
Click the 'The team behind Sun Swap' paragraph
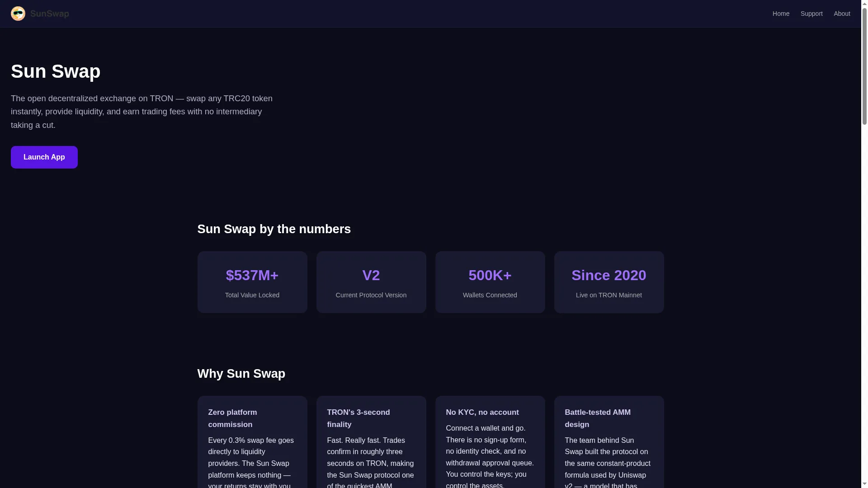coord(608,463)
